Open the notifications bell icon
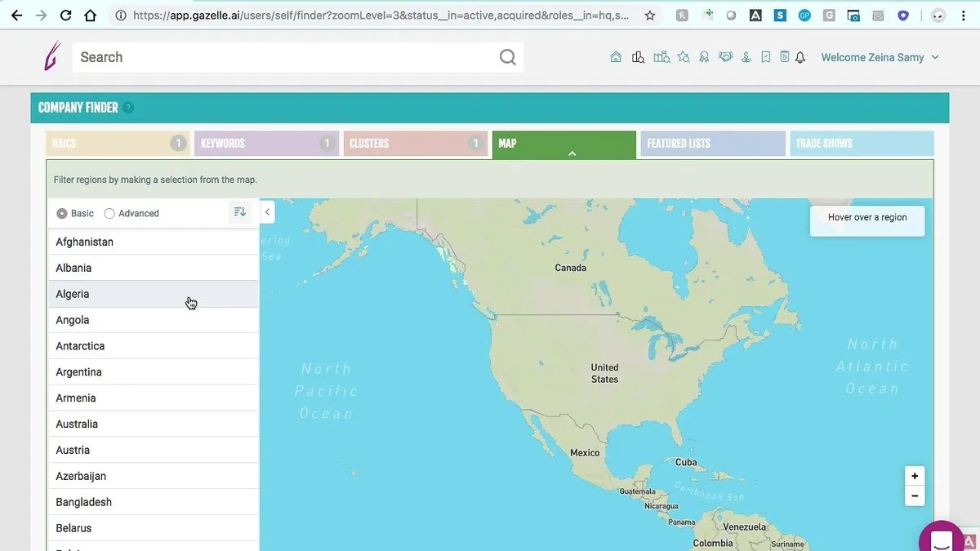980x551 pixels. (800, 57)
